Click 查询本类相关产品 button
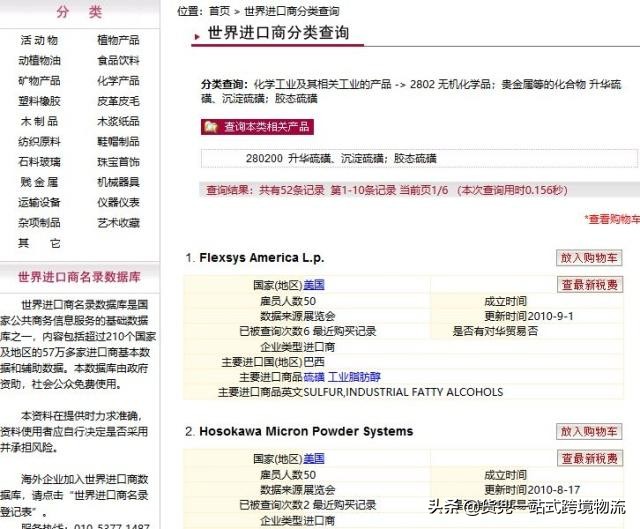 pos(257,127)
